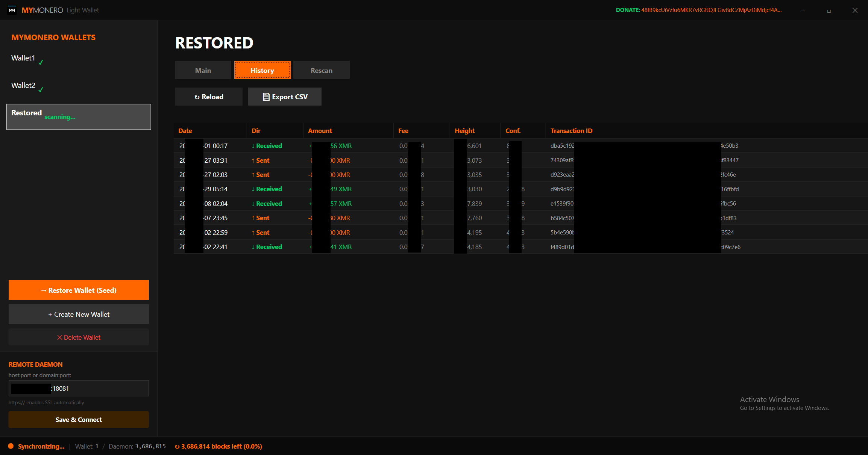868x455 pixels.
Task: Click Sent in the 02 22:59 row
Action: pos(260,233)
